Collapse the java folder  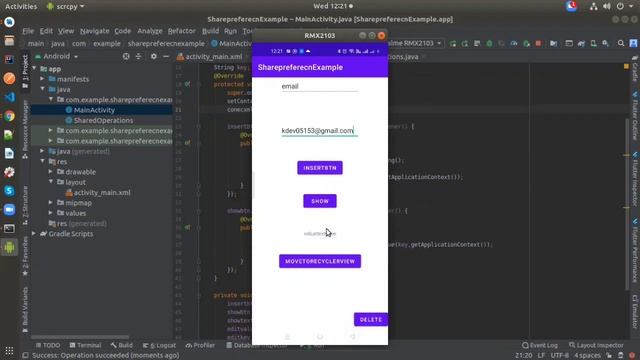point(42,89)
